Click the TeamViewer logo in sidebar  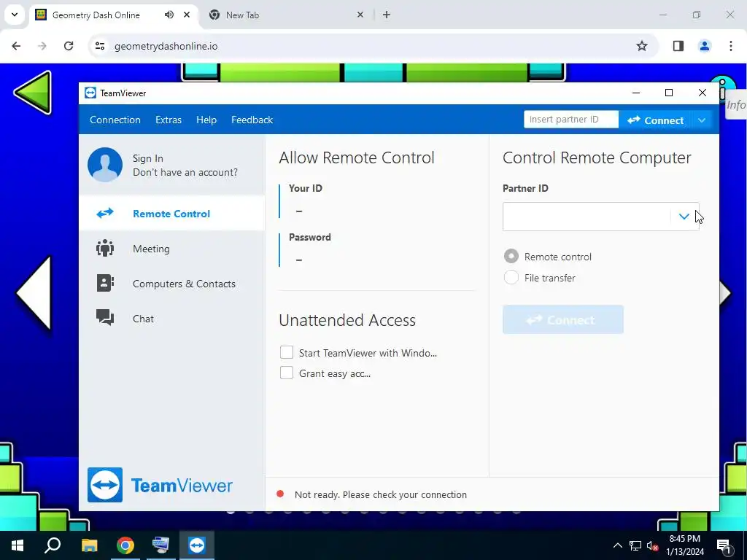[x=160, y=485]
